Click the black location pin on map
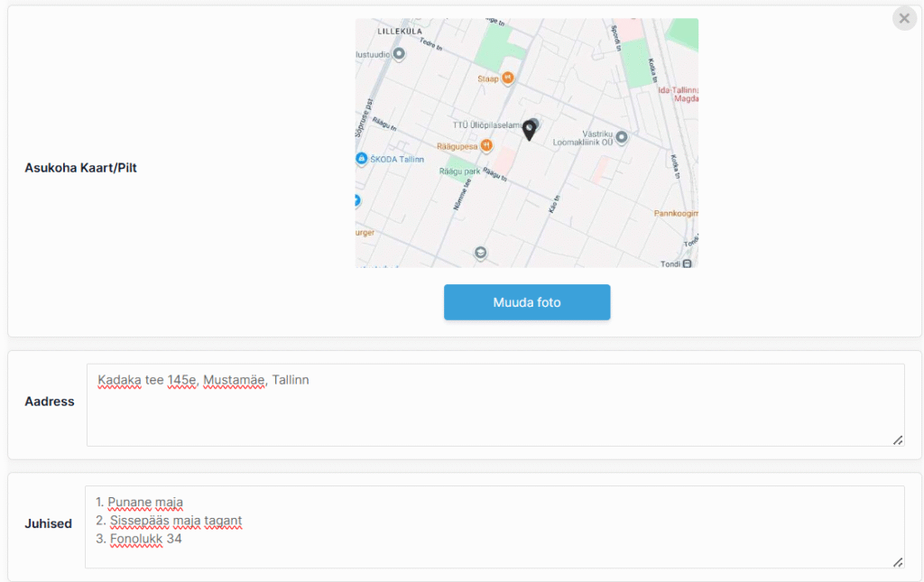The image size is (924, 582). [x=530, y=131]
